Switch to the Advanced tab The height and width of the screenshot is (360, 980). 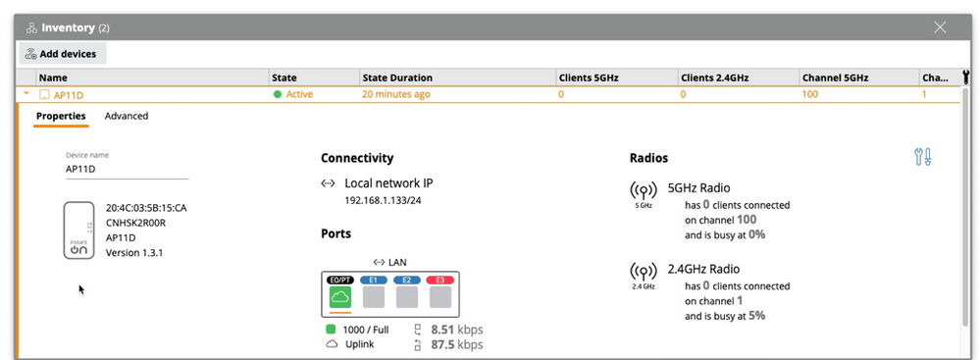tap(127, 117)
